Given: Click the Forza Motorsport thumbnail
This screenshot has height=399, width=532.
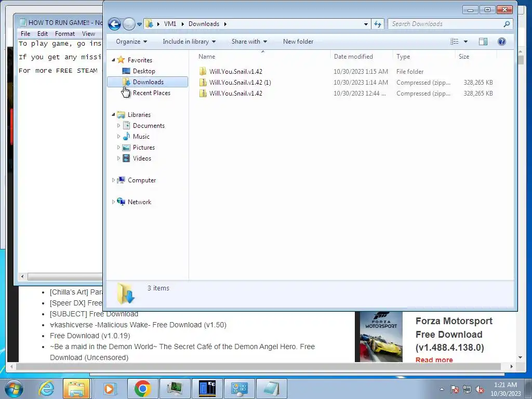Looking at the screenshot, I should click(381, 337).
